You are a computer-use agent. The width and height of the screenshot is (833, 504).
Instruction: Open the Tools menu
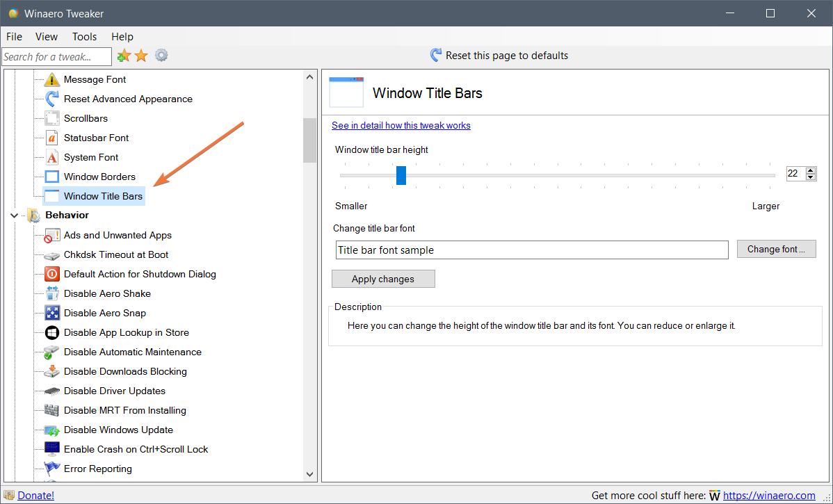click(x=84, y=37)
